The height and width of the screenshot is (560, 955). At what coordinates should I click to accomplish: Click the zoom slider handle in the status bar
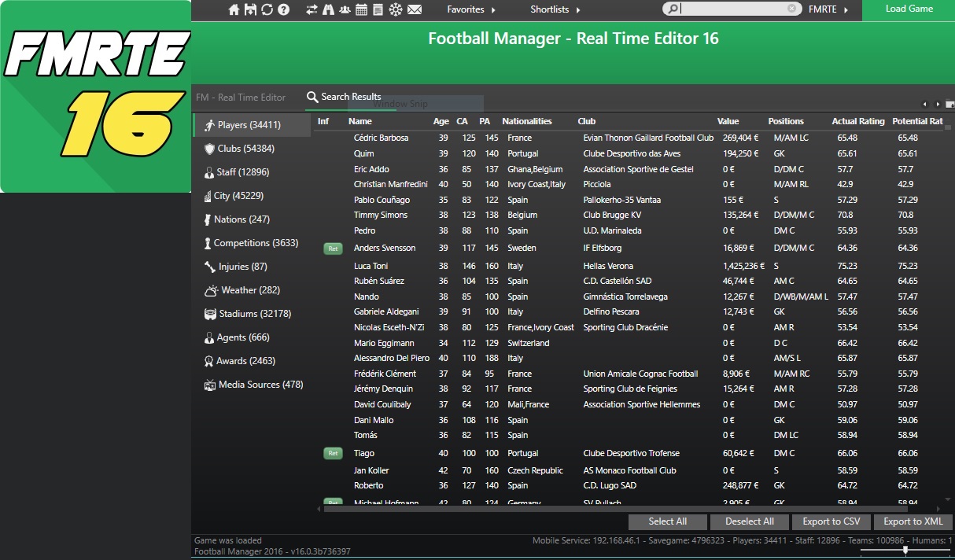tap(905, 550)
